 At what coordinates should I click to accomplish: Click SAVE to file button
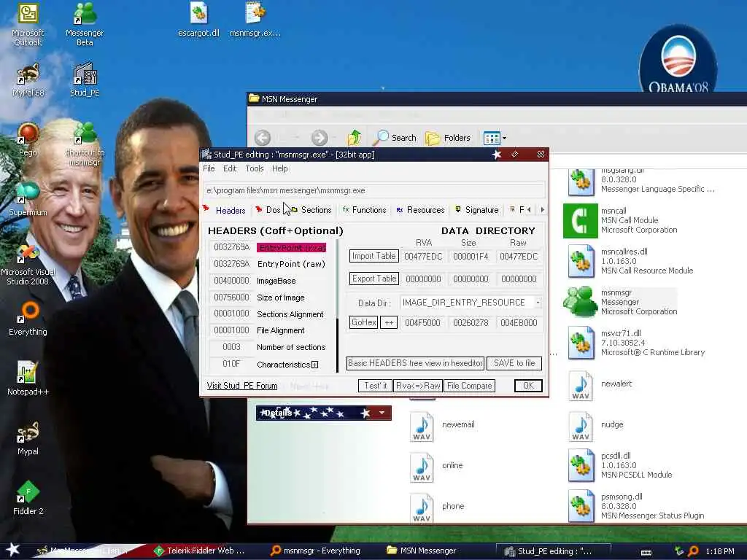[x=514, y=363]
